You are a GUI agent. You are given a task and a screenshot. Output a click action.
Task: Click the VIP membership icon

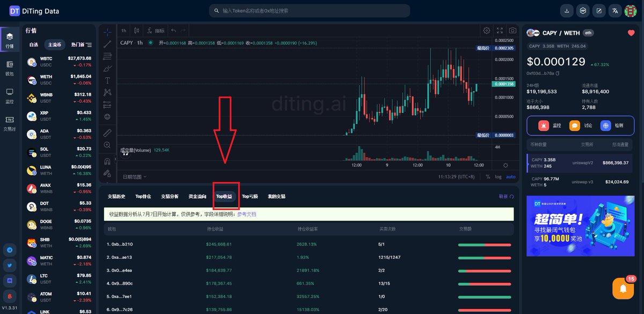[583, 11]
